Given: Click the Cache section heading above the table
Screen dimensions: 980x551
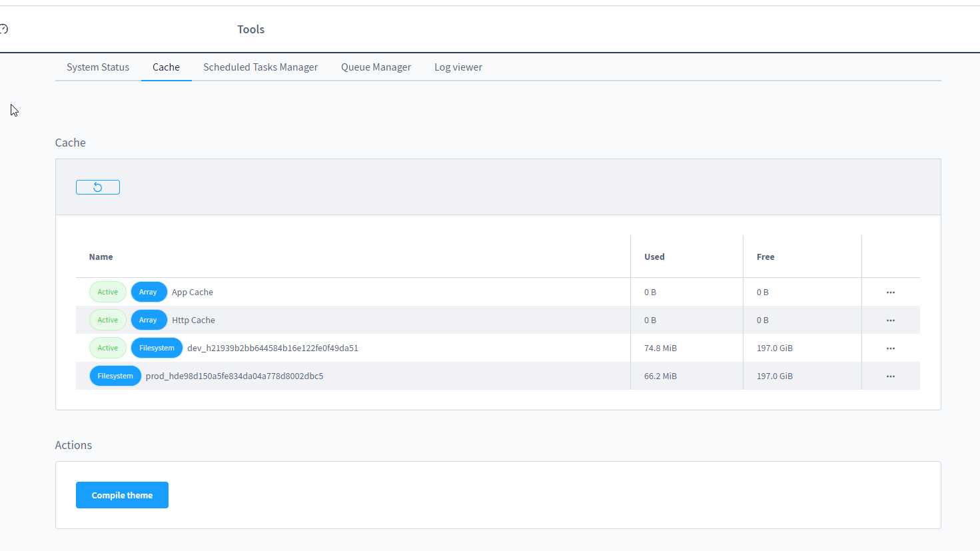Looking at the screenshot, I should click(71, 143).
